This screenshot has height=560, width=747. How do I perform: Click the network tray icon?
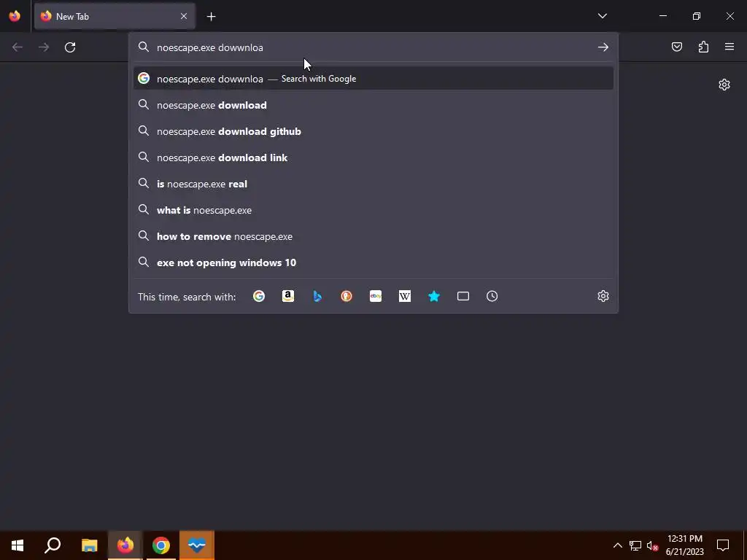pyautogui.click(x=635, y=545)
